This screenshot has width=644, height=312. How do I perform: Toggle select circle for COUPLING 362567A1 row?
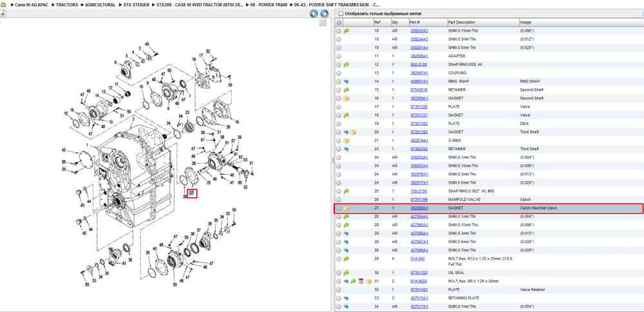point(339,73)
